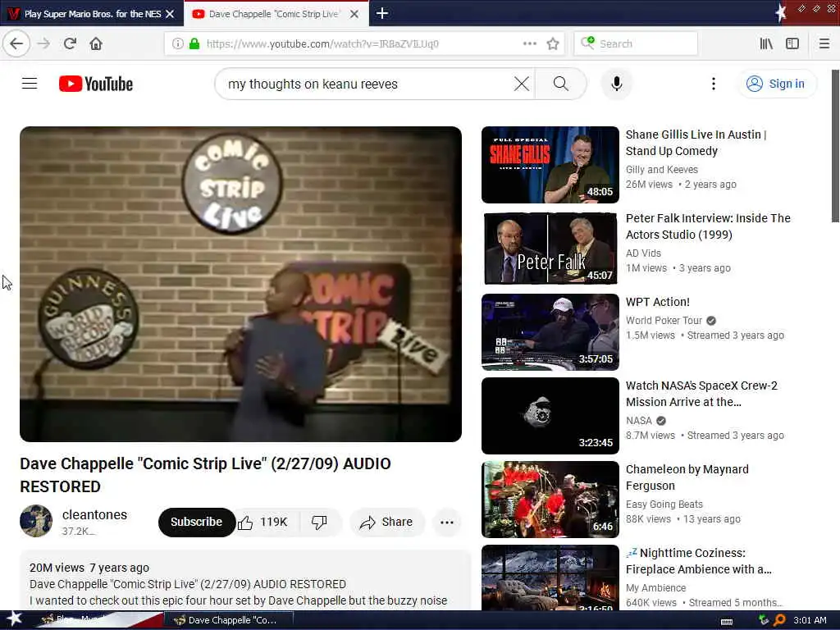Show site information icon in address bar
This screenshot has height=630, width=840.
[x=178, y=44]
